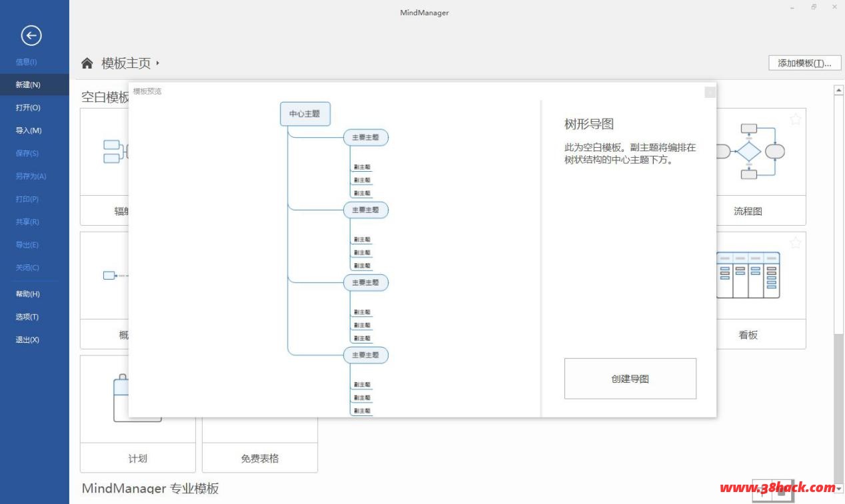
Task: Select the 免费表格 template label
Action: [x=260, y=459]
